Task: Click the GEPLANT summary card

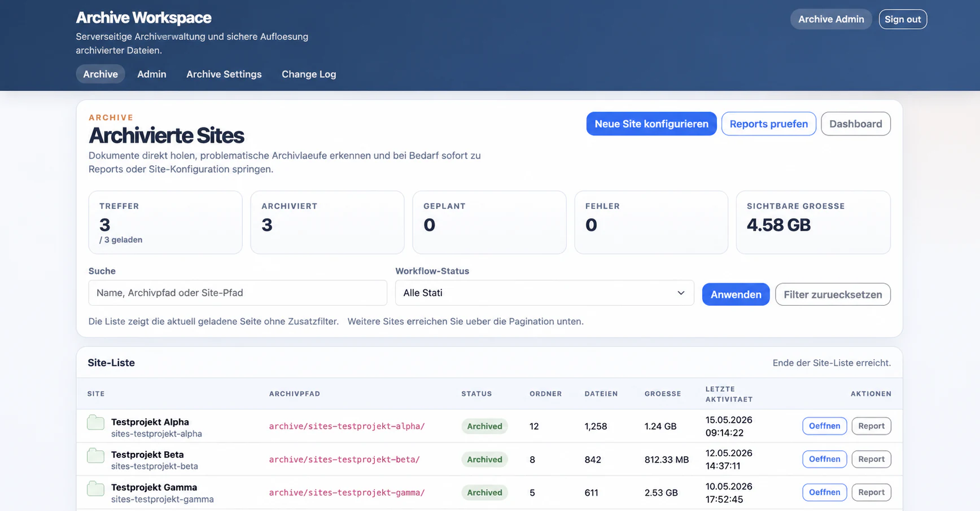Action: pos(489,222)
